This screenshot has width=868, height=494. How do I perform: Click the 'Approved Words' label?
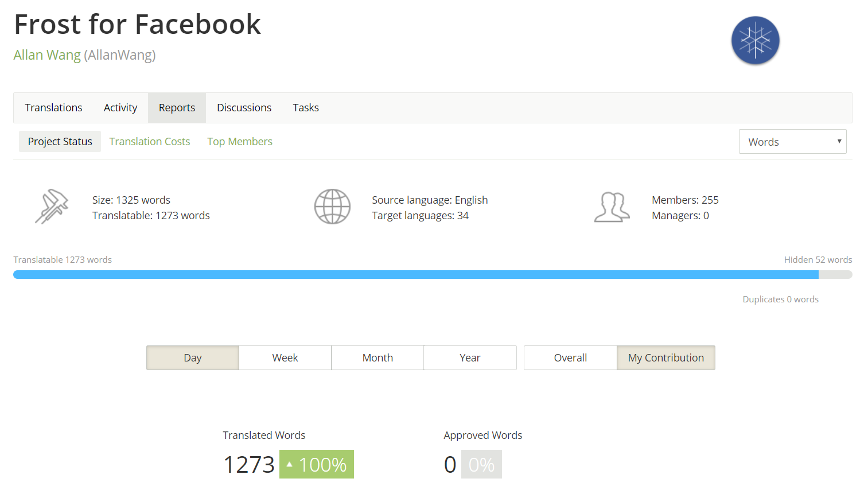(483, 435)
